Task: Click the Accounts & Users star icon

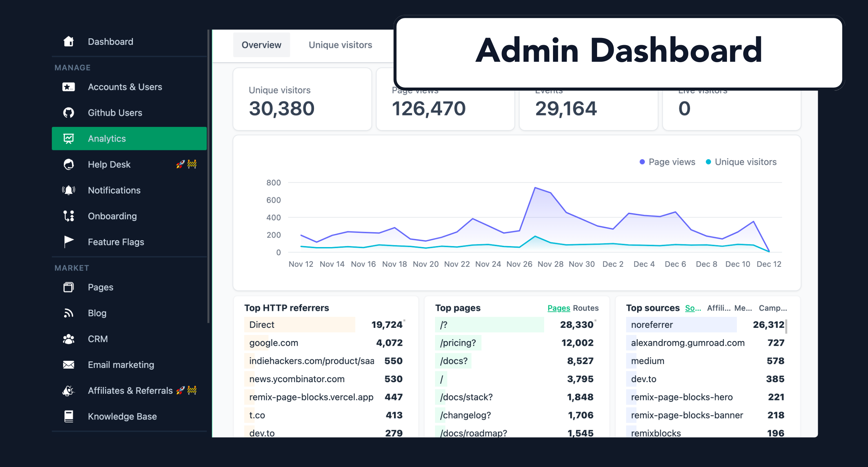Action: (x=68, y=87)
